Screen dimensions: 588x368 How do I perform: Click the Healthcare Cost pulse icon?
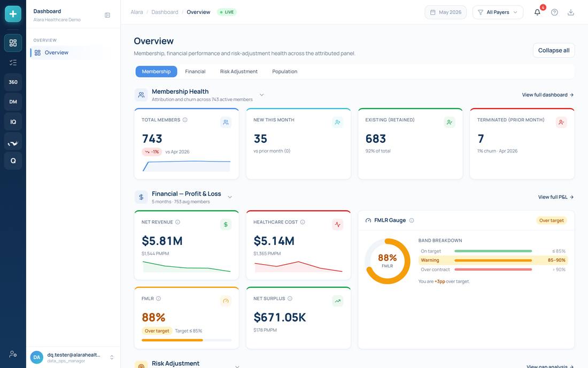pyautogui.click(x=337, y=224)
